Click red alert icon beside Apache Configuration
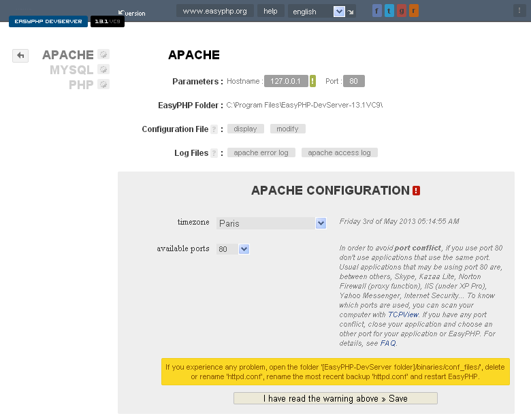 [x=416, y=191]
